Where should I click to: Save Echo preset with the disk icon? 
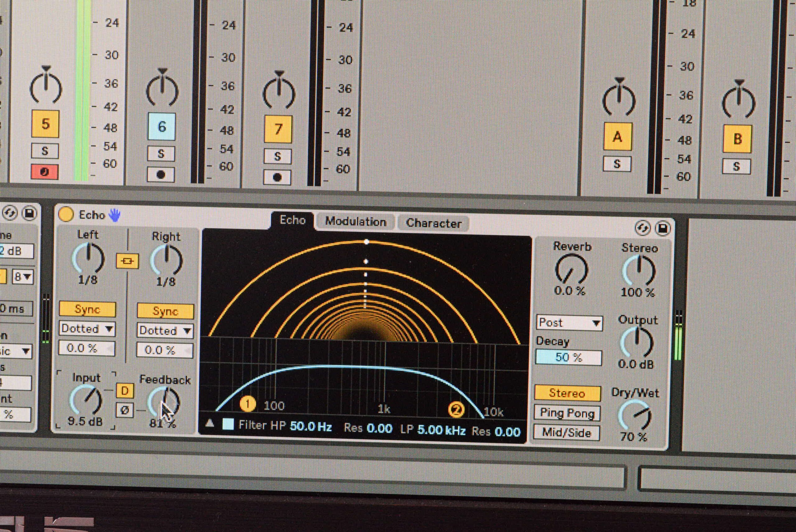[x=663, y=228]
